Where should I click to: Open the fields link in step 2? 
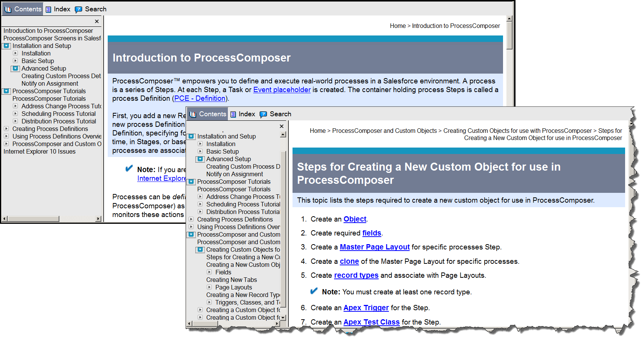click(372, 233)
